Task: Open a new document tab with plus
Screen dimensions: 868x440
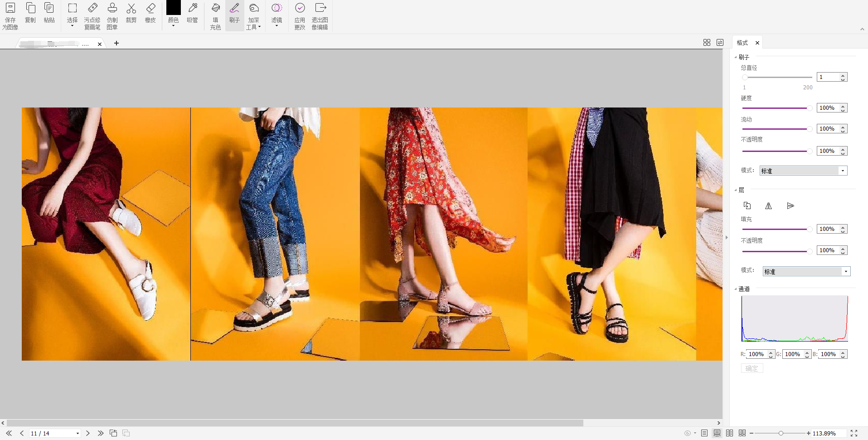Action: (116, 43)
